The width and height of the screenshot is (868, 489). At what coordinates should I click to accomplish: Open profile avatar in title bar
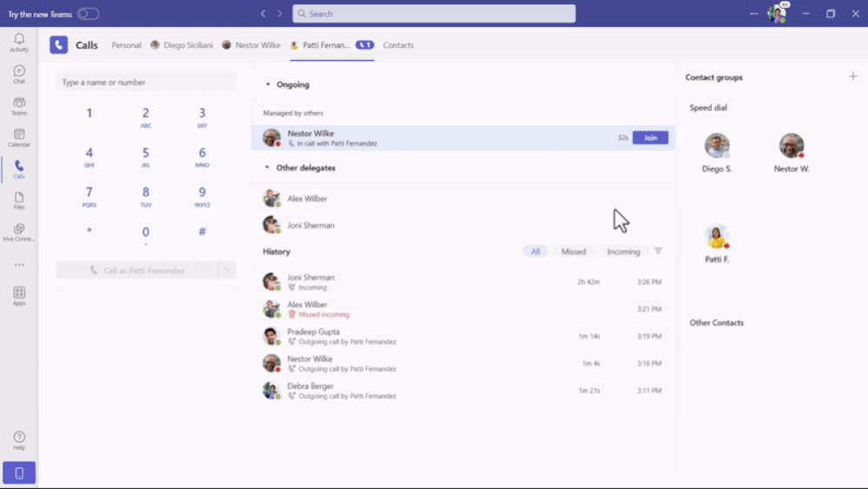[778, 13]
